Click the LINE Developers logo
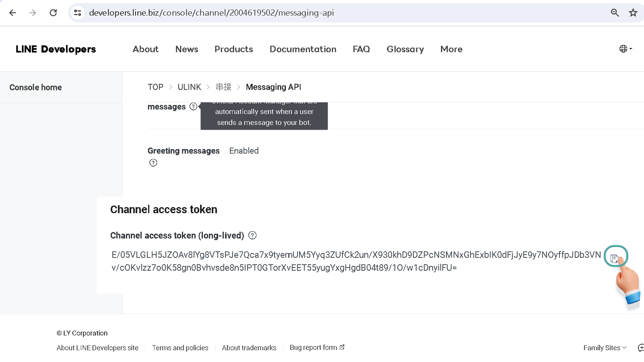 [56, 49]
